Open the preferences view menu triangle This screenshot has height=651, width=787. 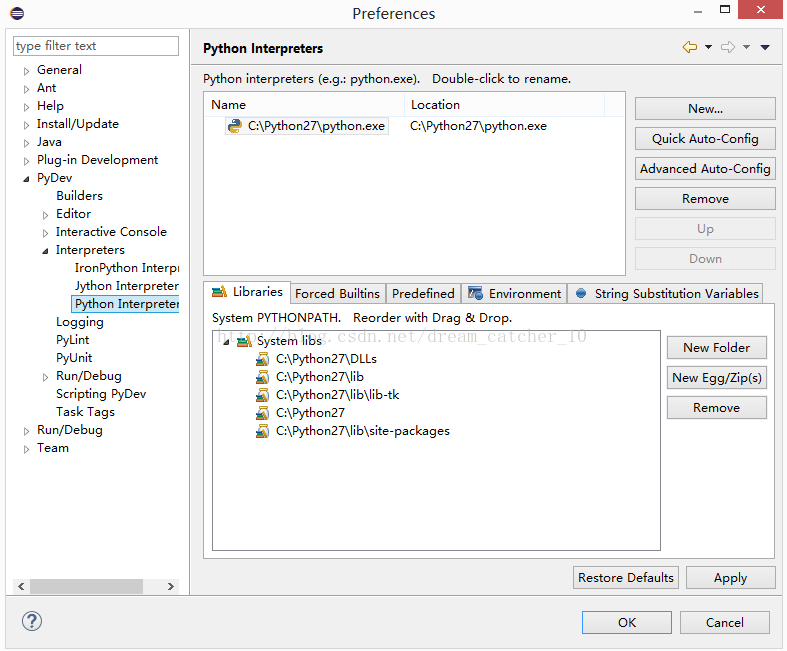[x=765, y=47]
